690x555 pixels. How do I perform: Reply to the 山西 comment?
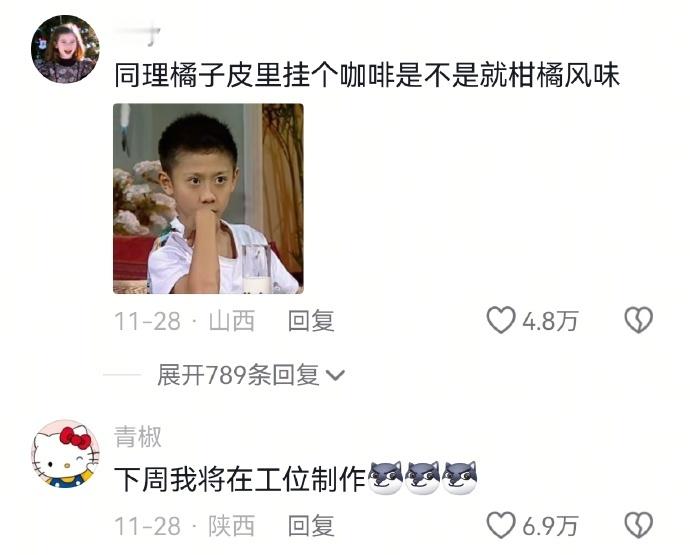[x=311, y=320]
